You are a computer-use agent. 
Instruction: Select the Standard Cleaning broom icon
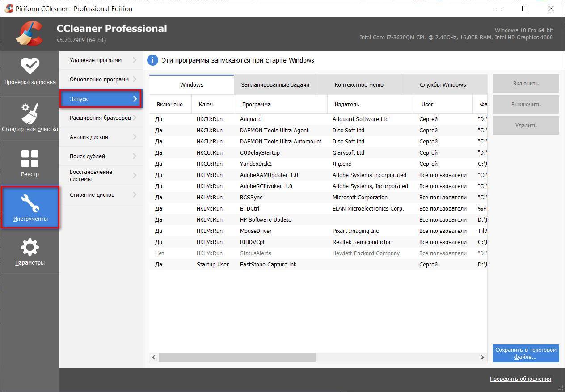[30, 113]
